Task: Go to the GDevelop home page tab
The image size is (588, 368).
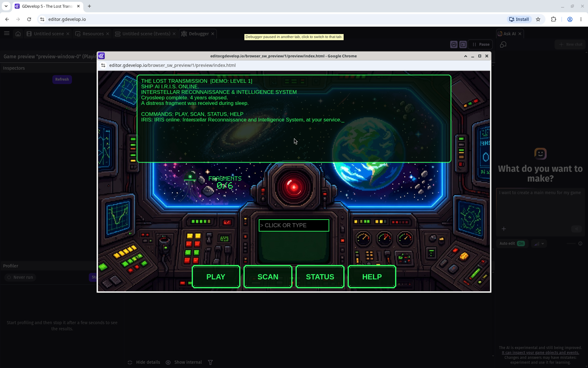Action: point(18,34)
